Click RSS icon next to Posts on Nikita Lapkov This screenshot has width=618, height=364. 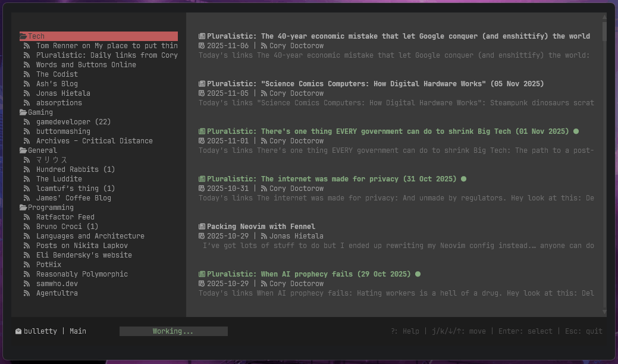pos(27,246)
